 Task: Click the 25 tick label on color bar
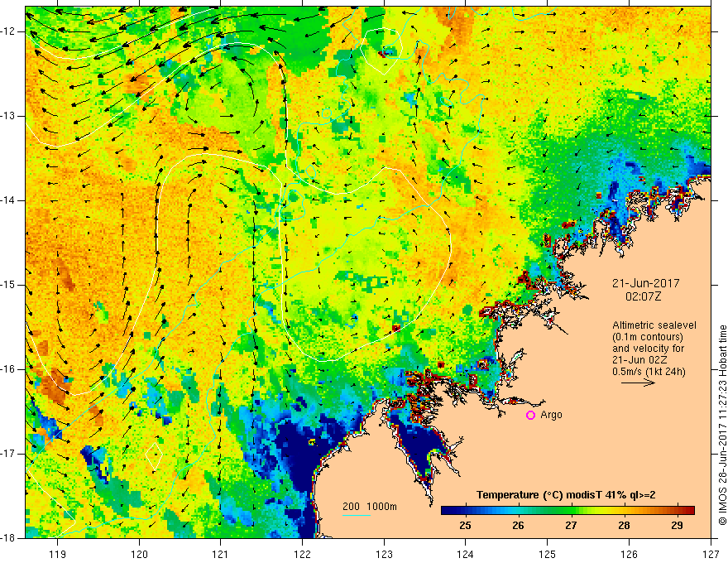(x=465, y=526)
